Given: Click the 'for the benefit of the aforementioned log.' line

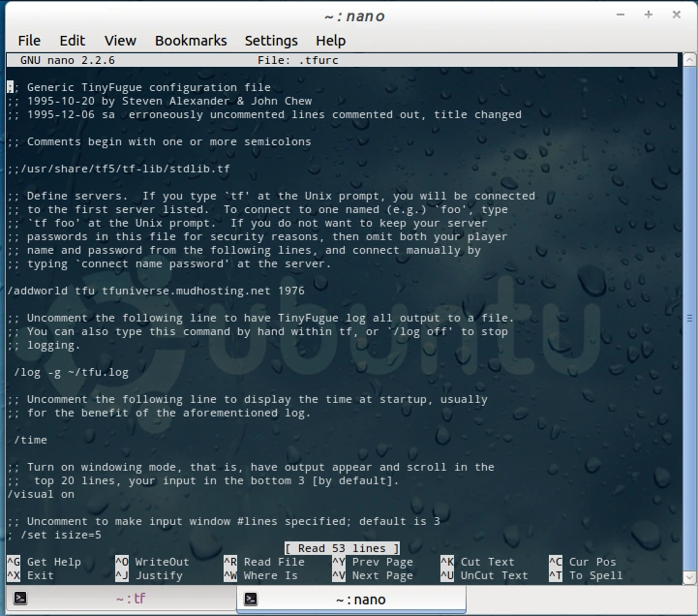Looking at the screenshot, I should (159, 413).
